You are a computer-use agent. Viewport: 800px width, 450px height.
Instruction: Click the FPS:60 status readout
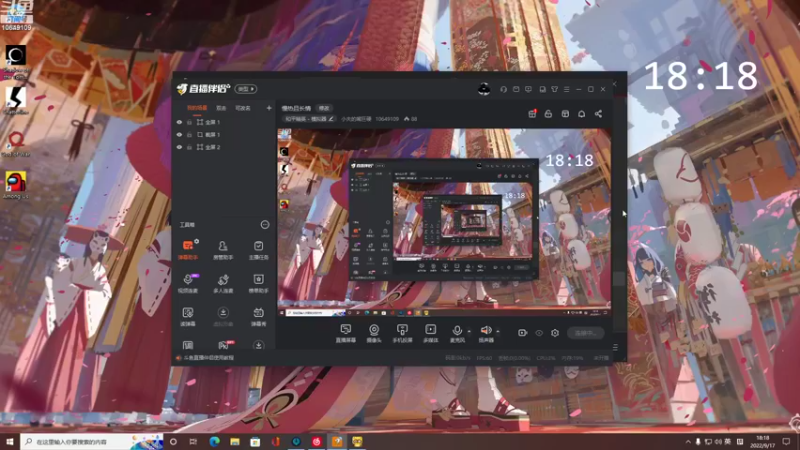pyautogui.click(x=484, y=358)
